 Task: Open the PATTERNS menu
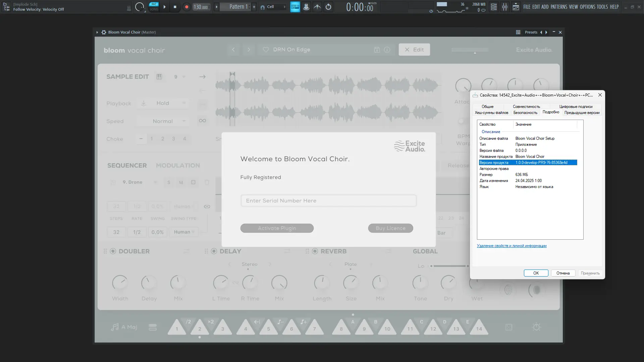point(558,7)
